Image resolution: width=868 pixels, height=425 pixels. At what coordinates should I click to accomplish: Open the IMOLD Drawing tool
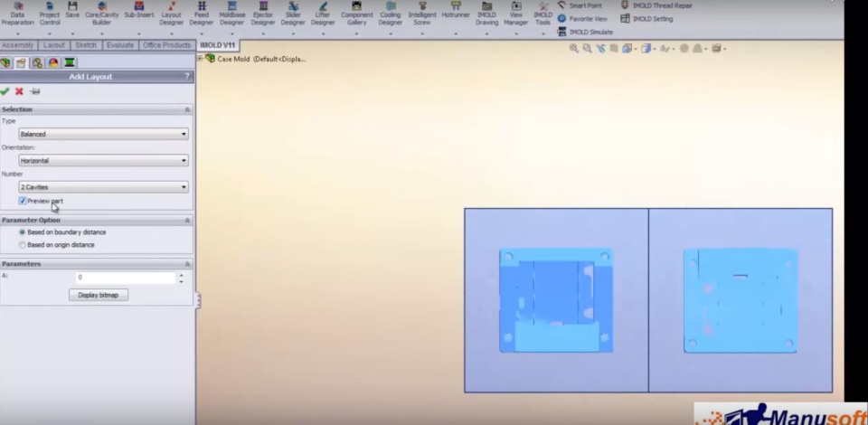(486, 14)
